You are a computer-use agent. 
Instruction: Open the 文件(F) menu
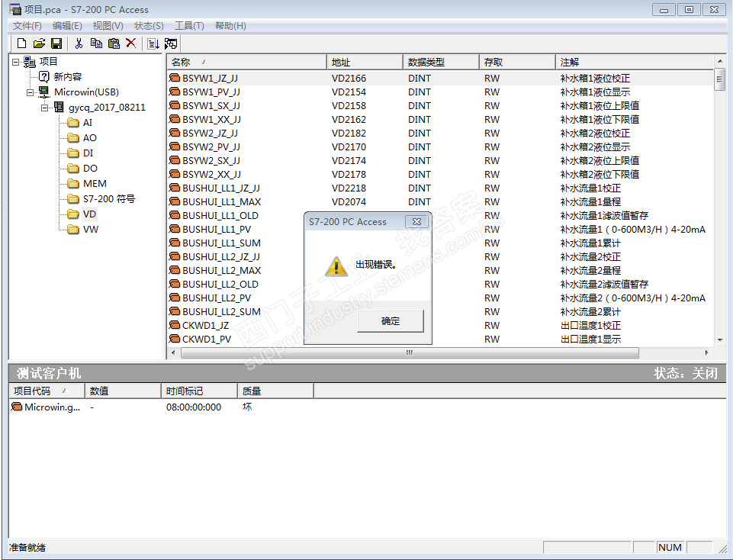point(27,26)
